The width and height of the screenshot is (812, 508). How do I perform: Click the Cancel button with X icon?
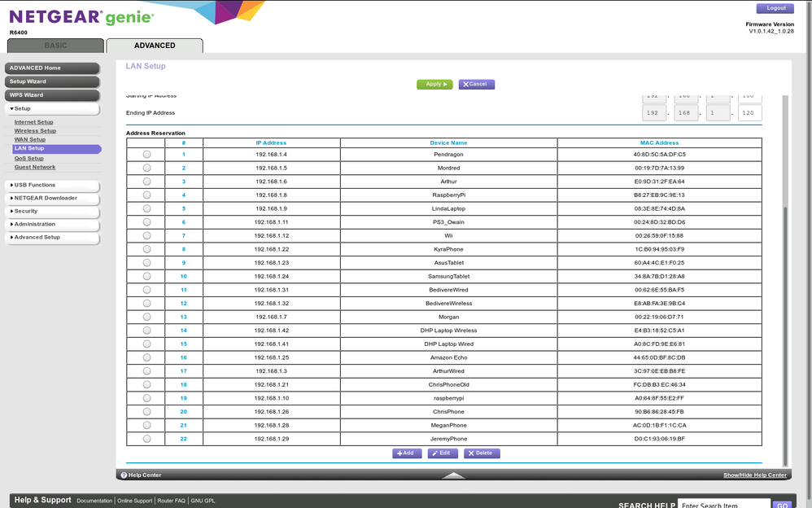(476, 84)
